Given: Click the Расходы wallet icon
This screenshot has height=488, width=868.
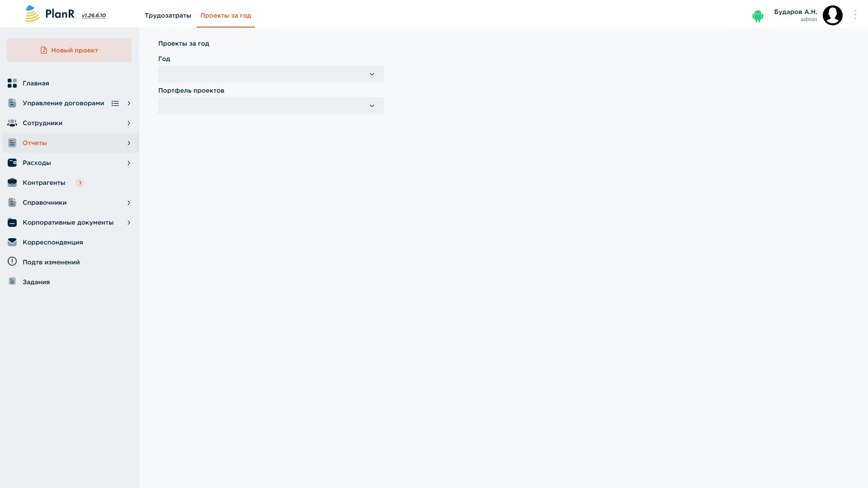Looking at the screenshot, I should 12,163.
